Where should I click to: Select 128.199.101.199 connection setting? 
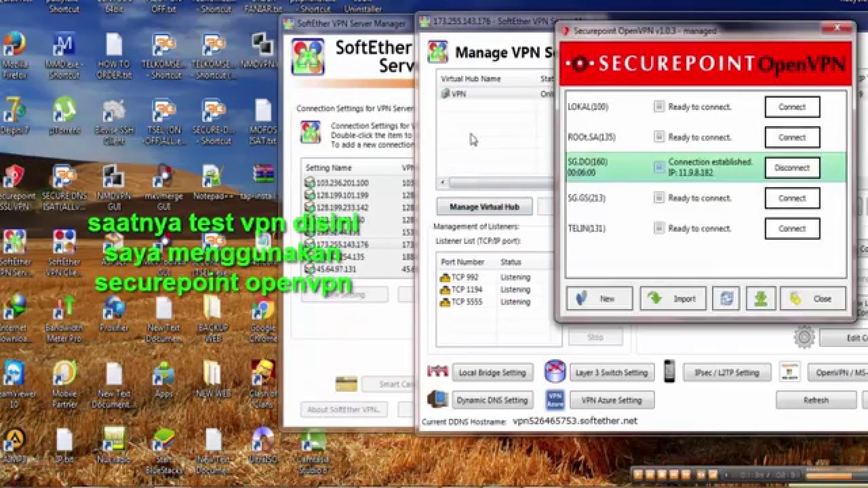tap(359, 195)
